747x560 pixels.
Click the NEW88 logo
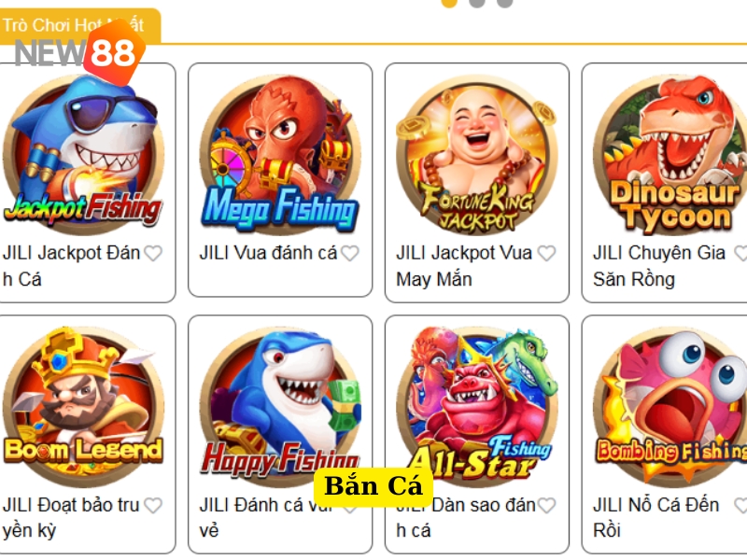79,52
